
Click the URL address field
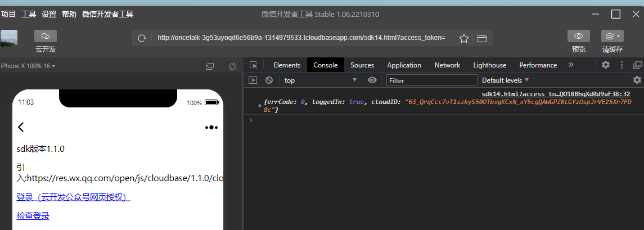click(301, 38)
